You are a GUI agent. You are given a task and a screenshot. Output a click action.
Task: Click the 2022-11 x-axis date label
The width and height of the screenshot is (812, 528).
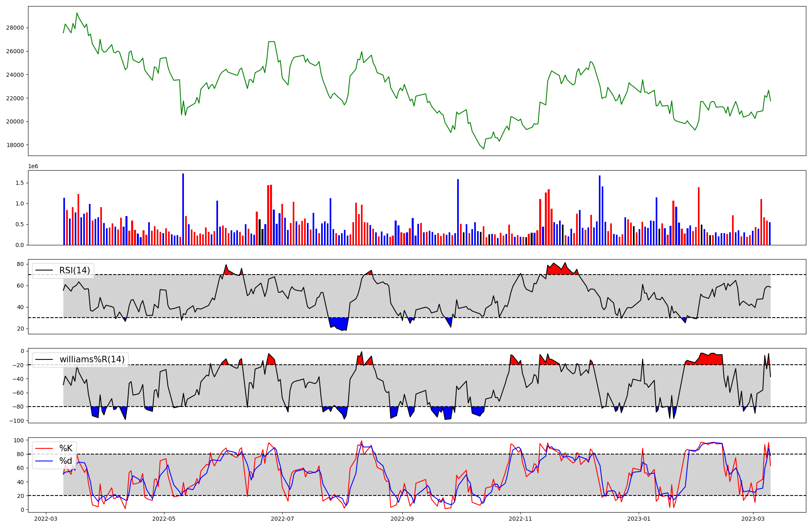coord(520,519)
